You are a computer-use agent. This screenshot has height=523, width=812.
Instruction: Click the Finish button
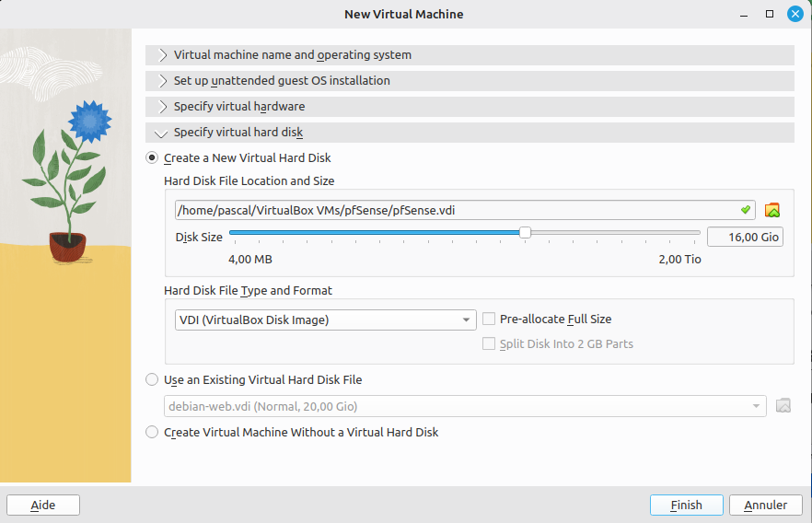tap(686, 505)
